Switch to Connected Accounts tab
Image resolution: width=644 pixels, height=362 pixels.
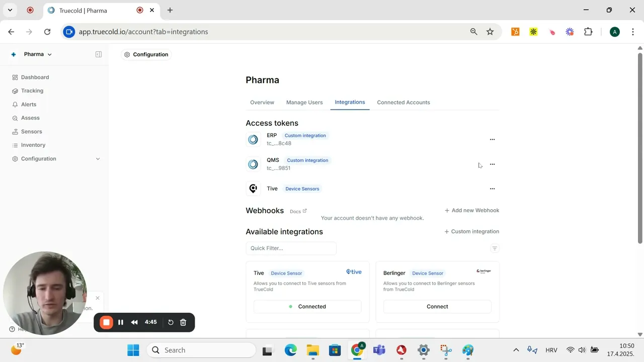(404, 103)
